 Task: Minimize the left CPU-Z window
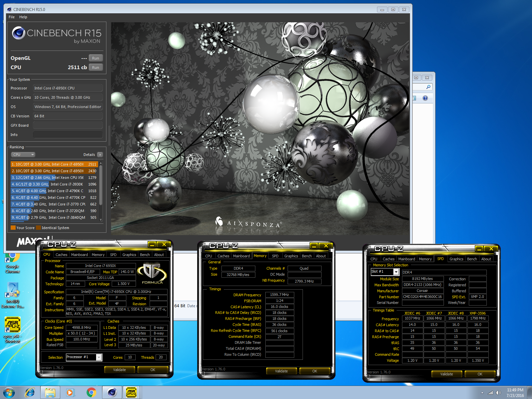(152, 244)
